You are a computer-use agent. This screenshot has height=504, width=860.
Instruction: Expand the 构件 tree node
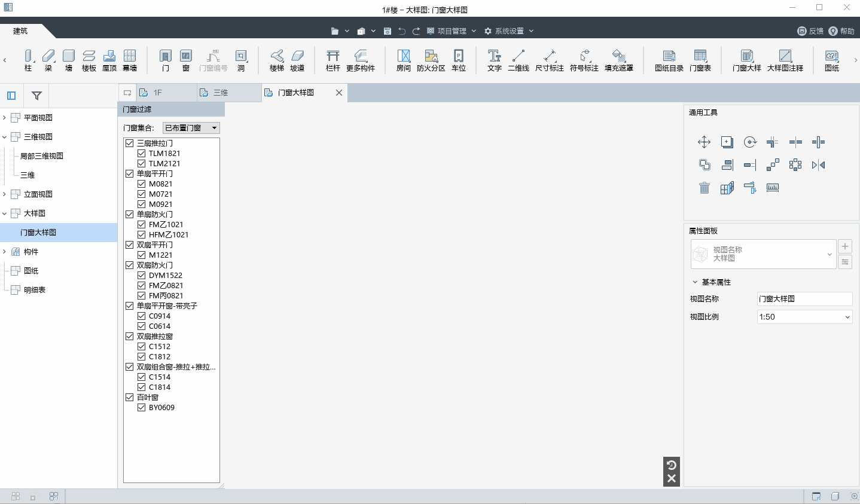pos(5,252)
